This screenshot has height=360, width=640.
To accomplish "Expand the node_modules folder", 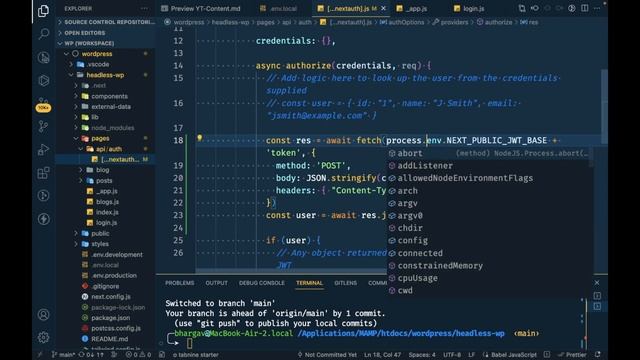I will coord(106,128).
